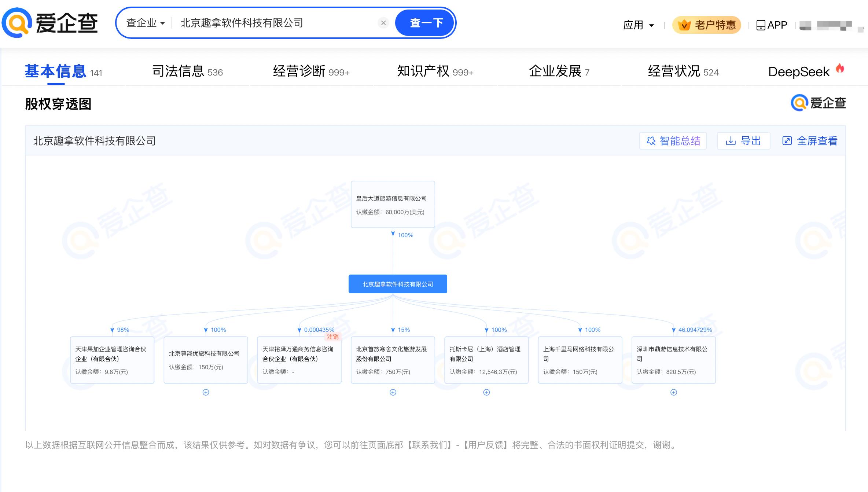868x492 pixels.
Task: Click the APP phone icon
Action: click(761, 25)
